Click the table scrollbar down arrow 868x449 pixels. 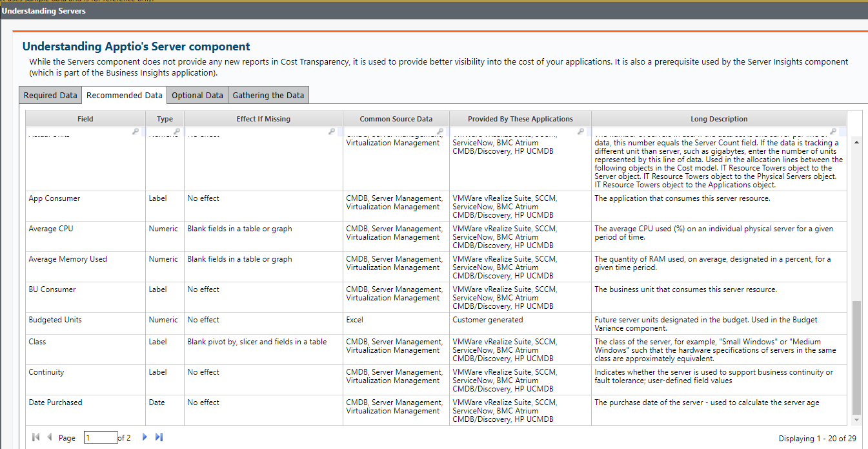[x=857, y=420]
